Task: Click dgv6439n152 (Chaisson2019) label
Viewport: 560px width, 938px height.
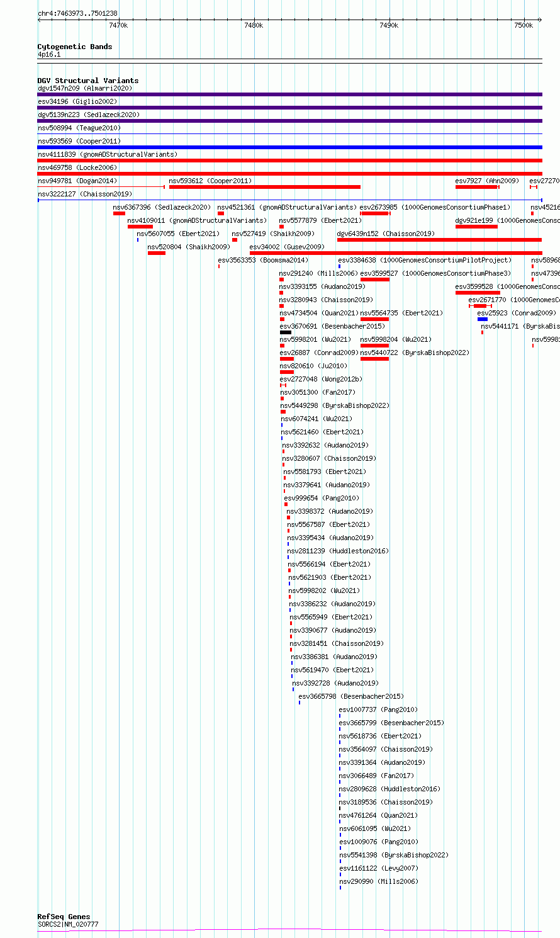Action: pyautogui.click(x=386, y=234)
